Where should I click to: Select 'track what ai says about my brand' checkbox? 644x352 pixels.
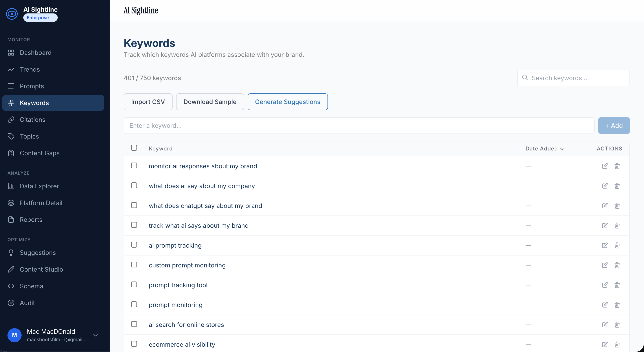134,225
